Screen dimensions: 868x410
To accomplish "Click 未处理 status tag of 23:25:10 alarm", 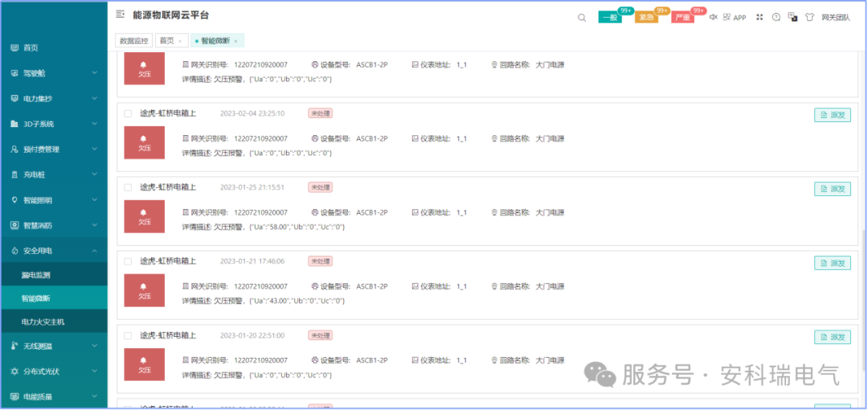I will click(320, 113).
